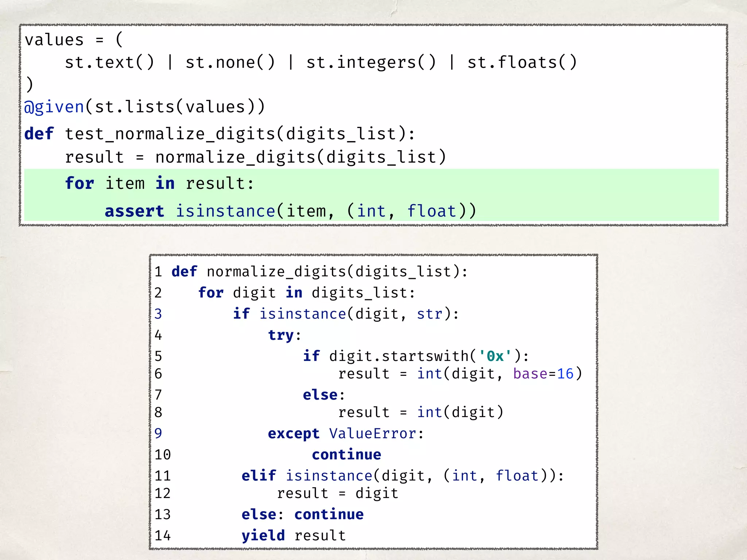The width and height of the screenshot is (747, 560).
Task: Click 'for digit in digits_list:' on line 2
Action: pos(307,293)
